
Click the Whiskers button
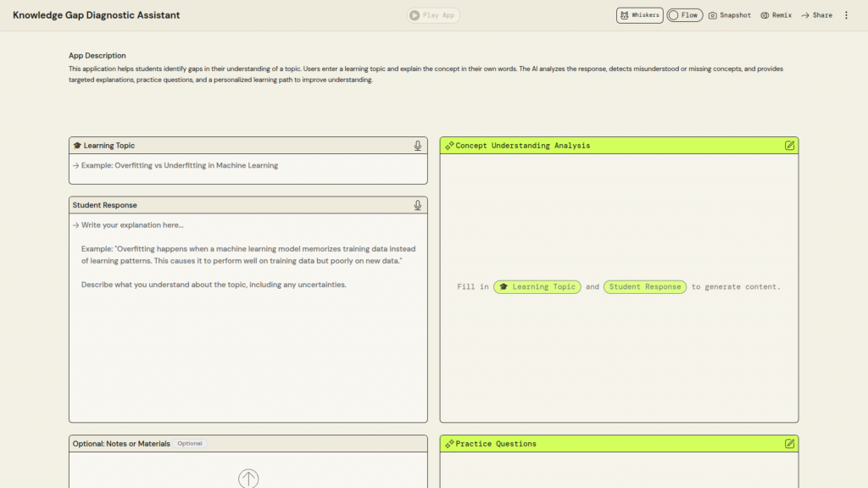639,15
